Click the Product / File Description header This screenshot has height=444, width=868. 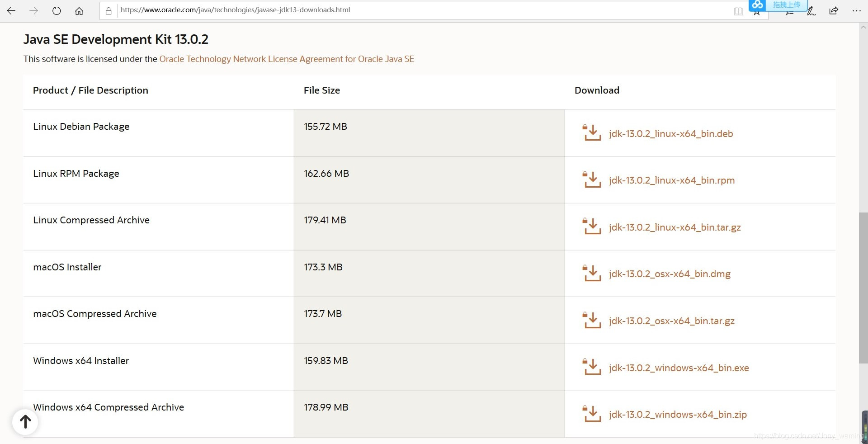(x=90, y=90)
